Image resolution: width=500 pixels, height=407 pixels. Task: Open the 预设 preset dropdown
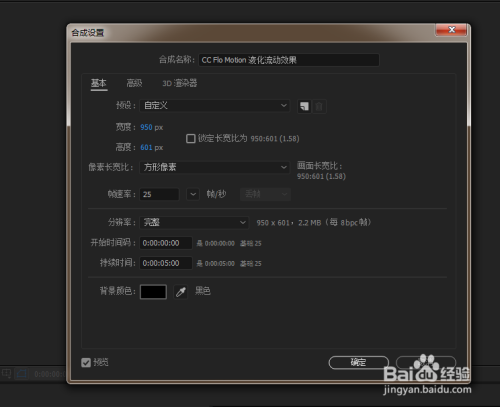coord(215,106)
